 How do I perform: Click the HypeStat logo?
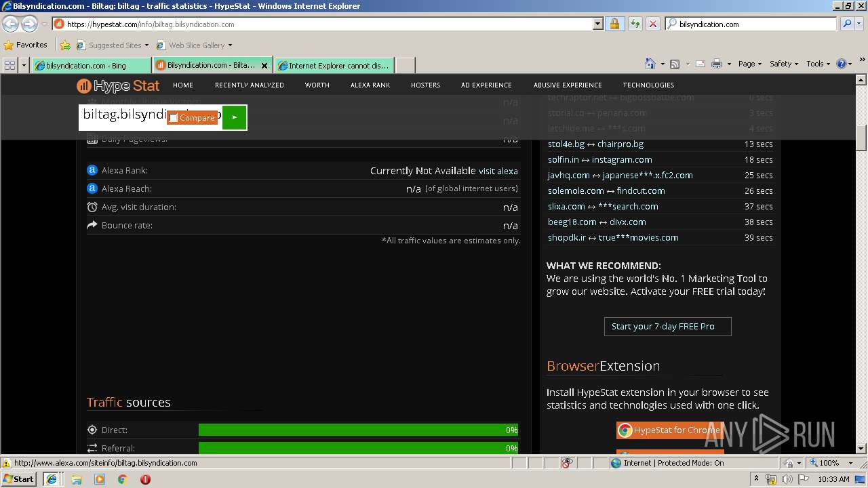point(118,85)
